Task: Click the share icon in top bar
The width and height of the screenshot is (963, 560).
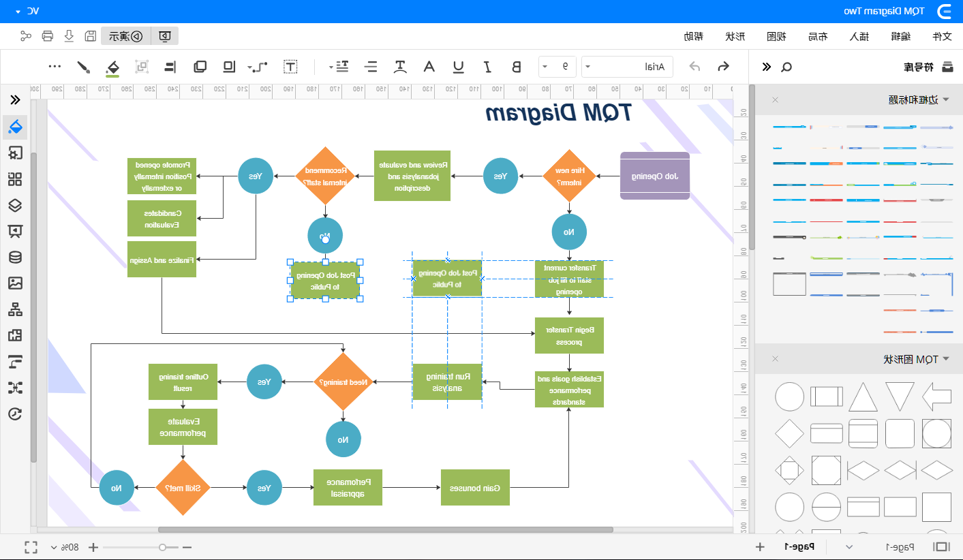Action: [26, 36]
